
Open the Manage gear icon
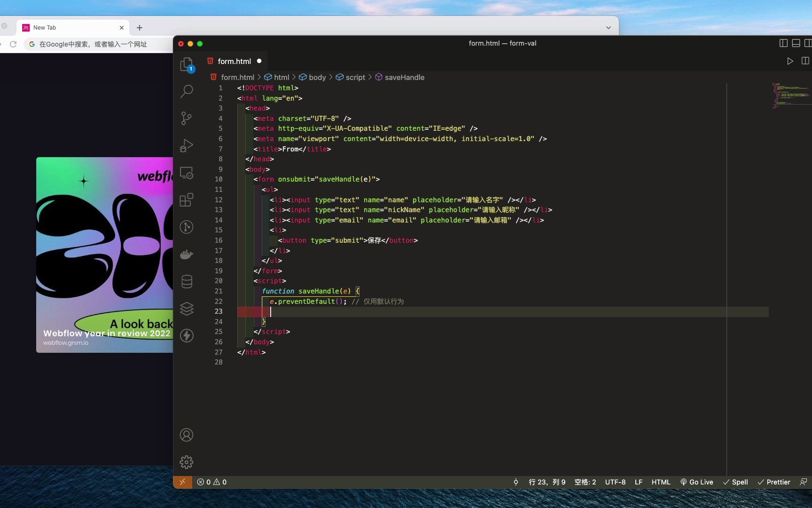187,462
